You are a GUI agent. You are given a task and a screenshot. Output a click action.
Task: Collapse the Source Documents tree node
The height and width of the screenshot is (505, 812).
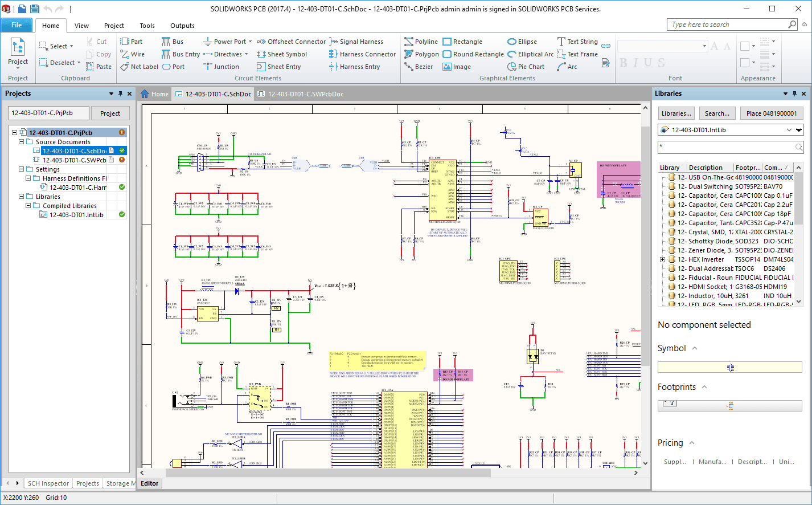(x=22, y=142)
